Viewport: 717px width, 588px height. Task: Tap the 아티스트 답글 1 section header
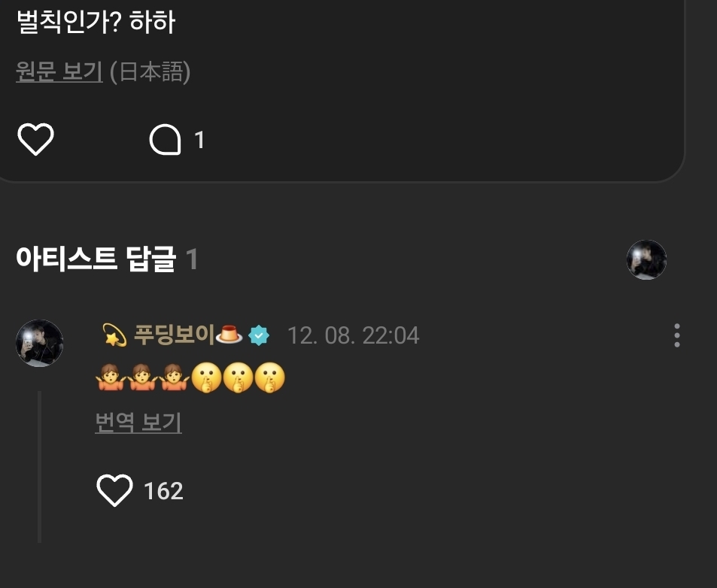[x=107, y=259]
